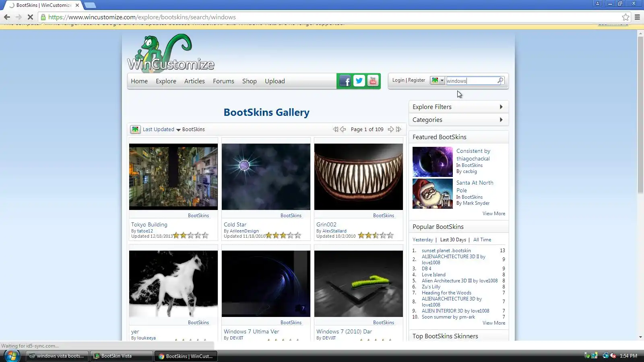This screenshot has width=644, height=362.
Task: Open the Chrome menu icon
Action: click(x=637, y=17)
